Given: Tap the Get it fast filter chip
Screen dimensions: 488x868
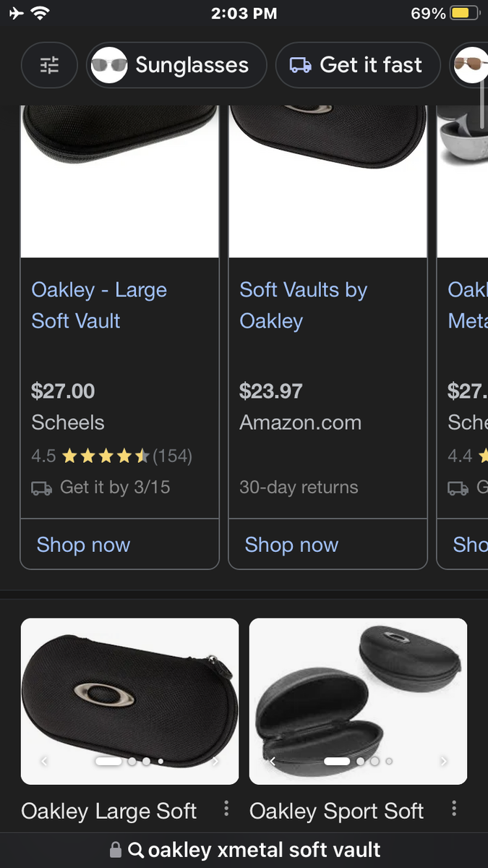Looking at the screenshot, I should 357,66.
